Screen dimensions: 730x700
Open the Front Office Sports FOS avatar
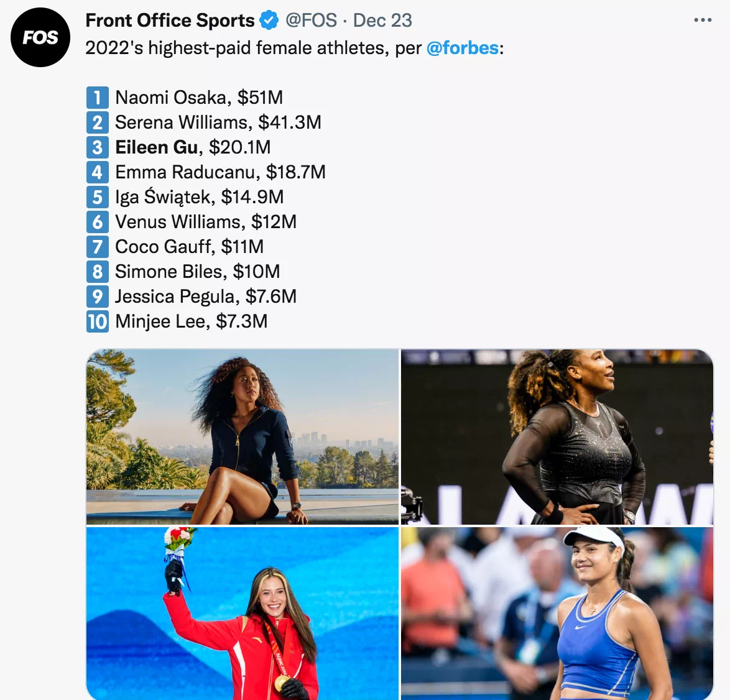pyautogui.click(x=40, y=37)
